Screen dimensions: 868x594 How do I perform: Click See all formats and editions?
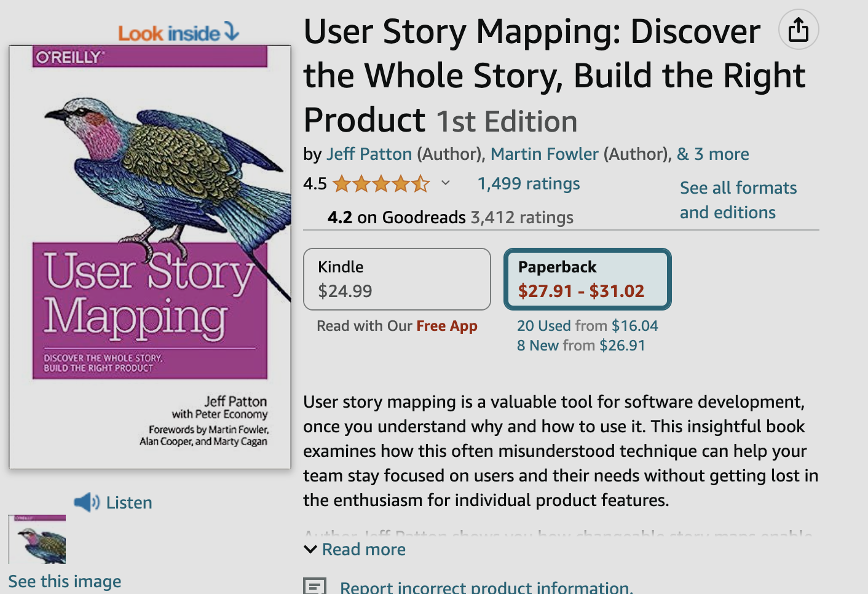pos(738,200)
